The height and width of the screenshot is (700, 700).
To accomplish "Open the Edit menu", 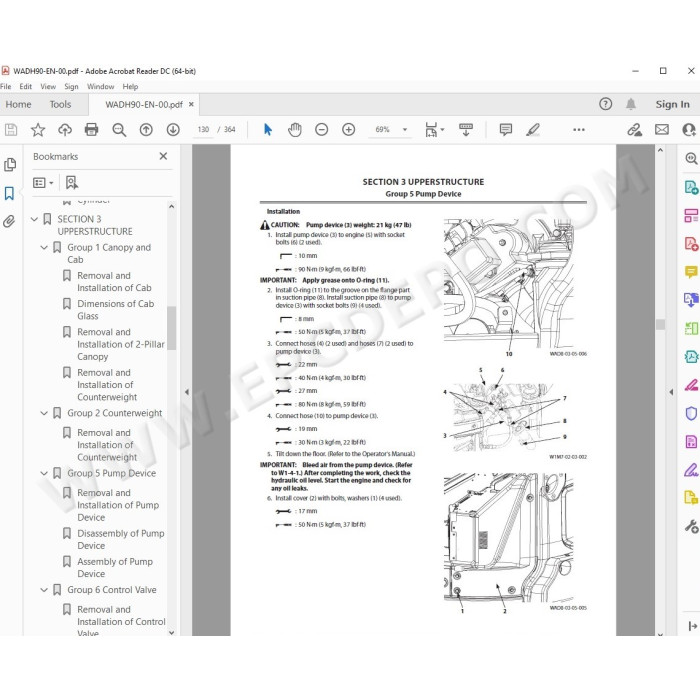I will click(x=25, y=87).
